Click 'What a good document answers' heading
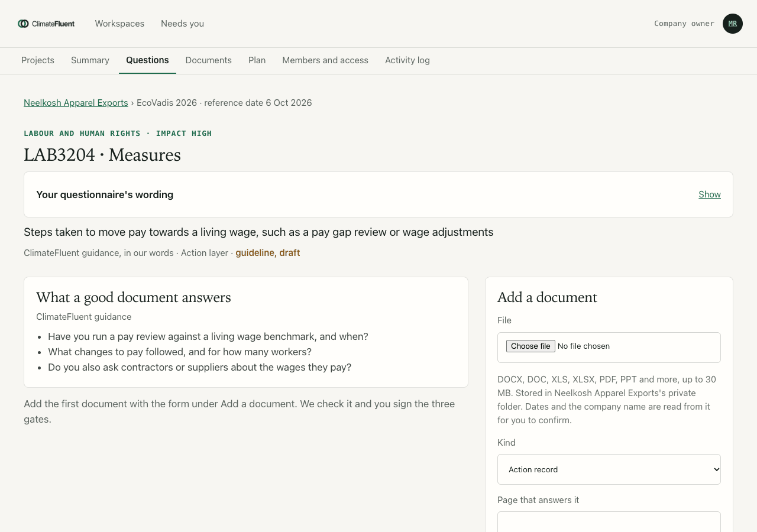The width and height of the screenshot is (757, 532). pos(134,297)
